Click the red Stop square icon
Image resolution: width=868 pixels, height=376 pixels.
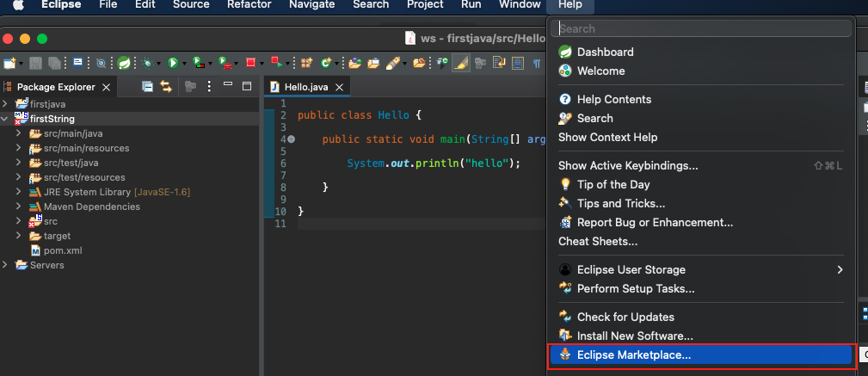[250, 63]
